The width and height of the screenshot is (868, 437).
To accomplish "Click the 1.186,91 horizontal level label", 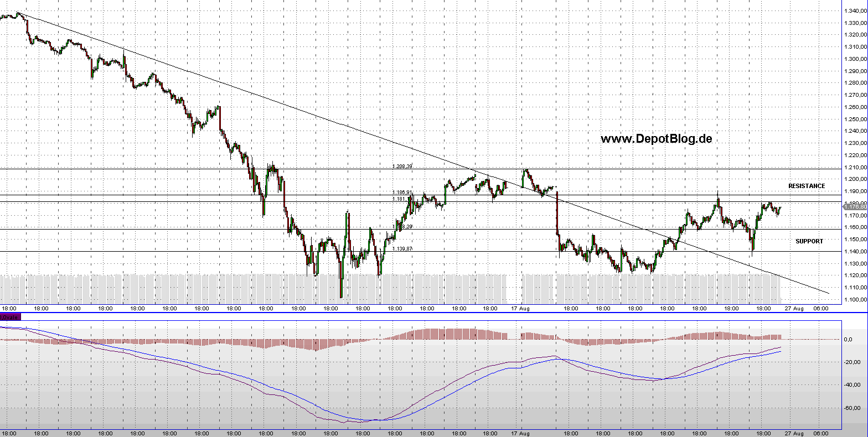I will click(402, 193).
